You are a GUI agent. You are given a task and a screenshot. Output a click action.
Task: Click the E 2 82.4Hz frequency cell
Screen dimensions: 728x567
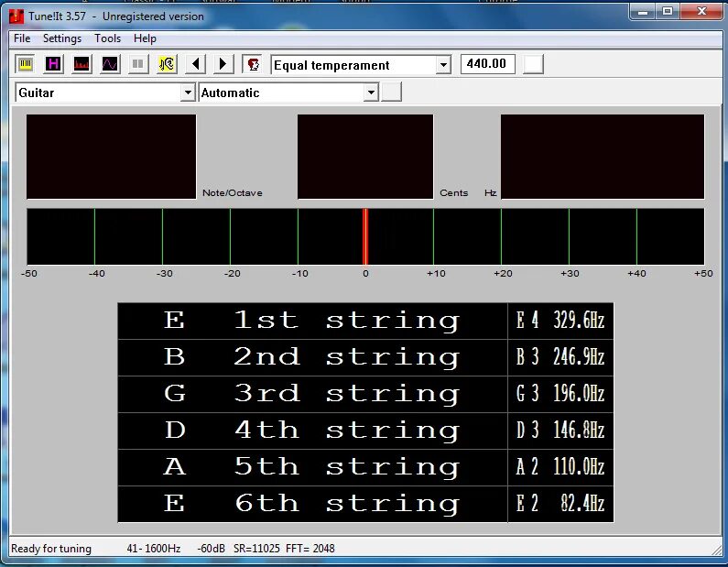560,505
